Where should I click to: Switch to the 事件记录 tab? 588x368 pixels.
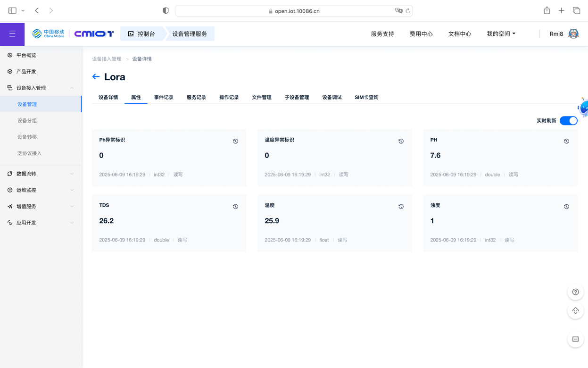pyautogui.click(x=164, y=97)
